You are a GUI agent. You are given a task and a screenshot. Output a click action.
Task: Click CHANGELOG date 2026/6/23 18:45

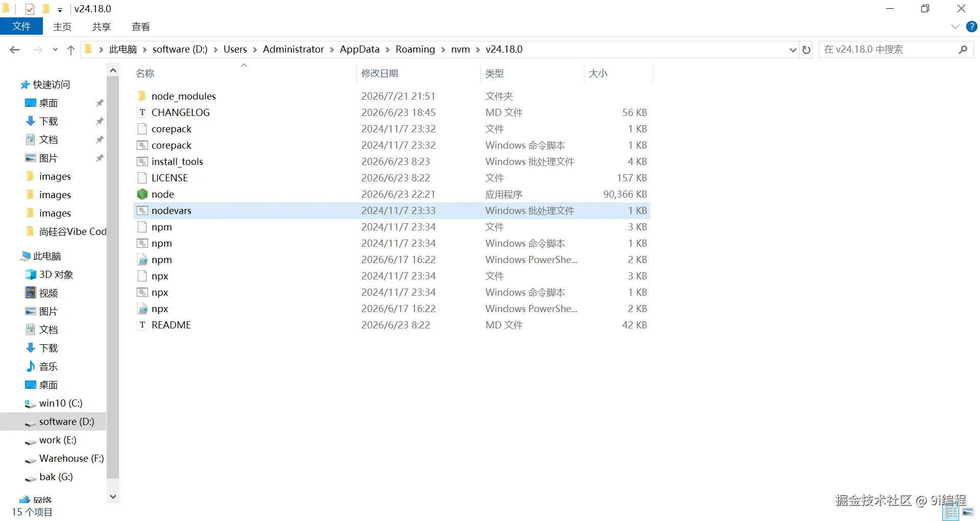coord(399,112)
